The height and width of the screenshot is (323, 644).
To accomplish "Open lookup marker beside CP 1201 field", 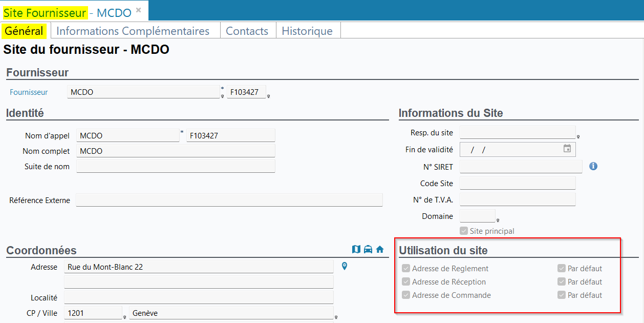I will pos(125,317).
